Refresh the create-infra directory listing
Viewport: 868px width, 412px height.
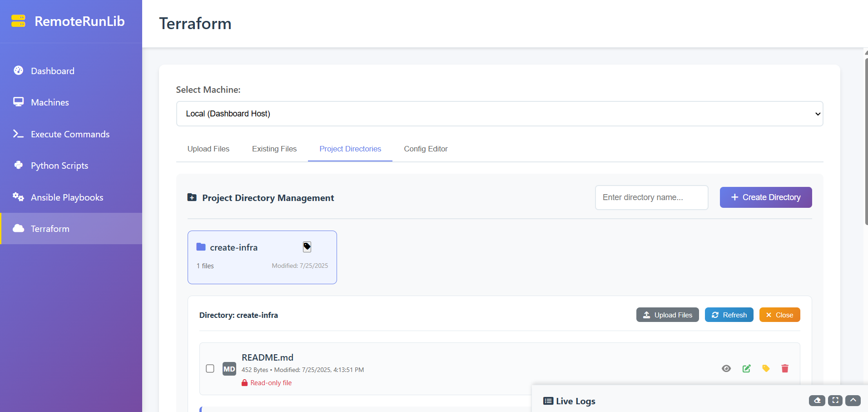click(729, 315)
